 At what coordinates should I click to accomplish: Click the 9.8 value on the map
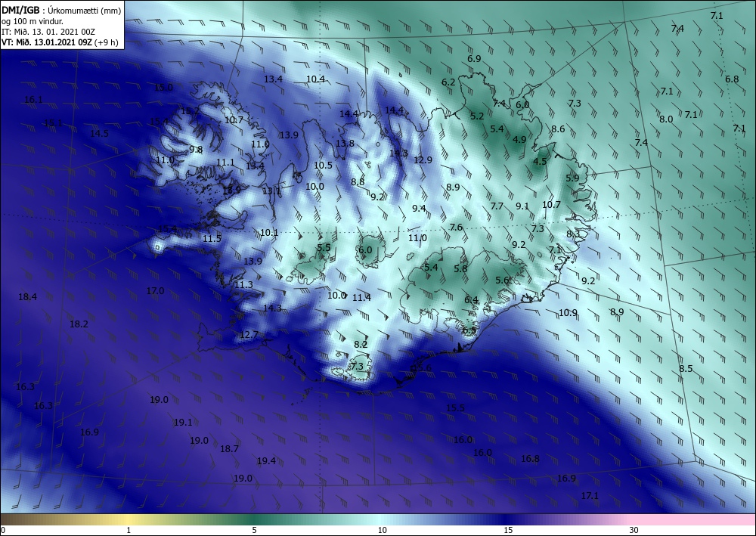point(196,150)
